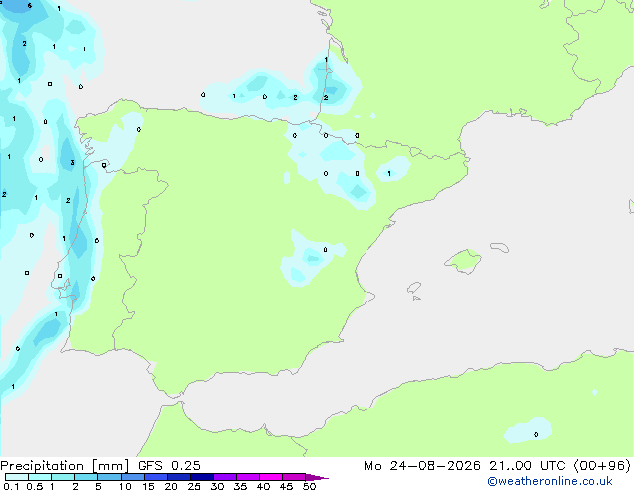Select the 40–45 mm magenta legend swatch
Screen dimensions: 634x490
point(271,477)
